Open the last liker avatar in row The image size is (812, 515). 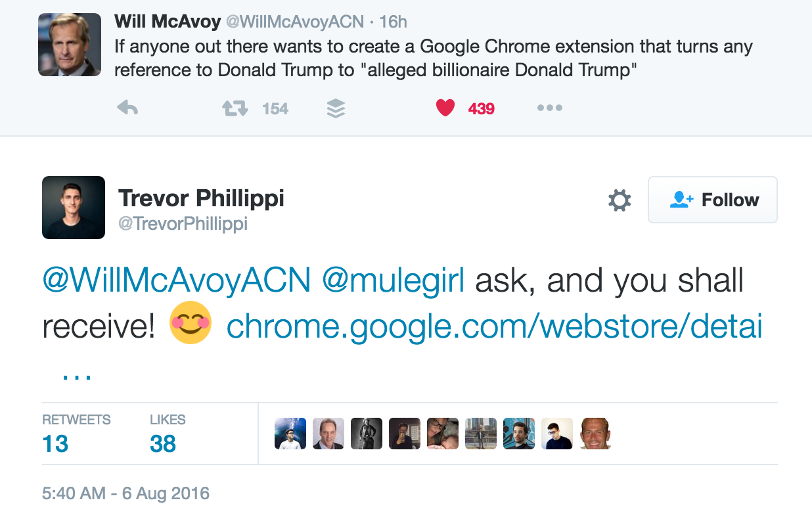click(595, 434)
